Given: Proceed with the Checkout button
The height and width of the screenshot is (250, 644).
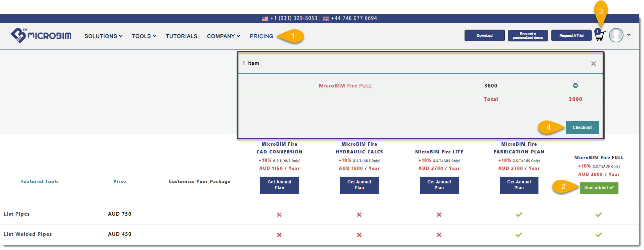Looking at the screenshot, I should pos(582,128).
